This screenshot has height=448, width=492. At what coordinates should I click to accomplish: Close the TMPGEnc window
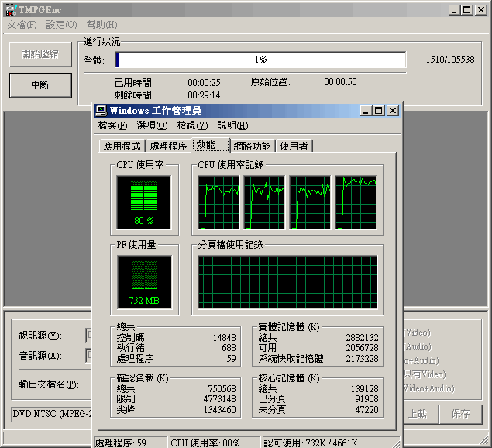(481, 10)
